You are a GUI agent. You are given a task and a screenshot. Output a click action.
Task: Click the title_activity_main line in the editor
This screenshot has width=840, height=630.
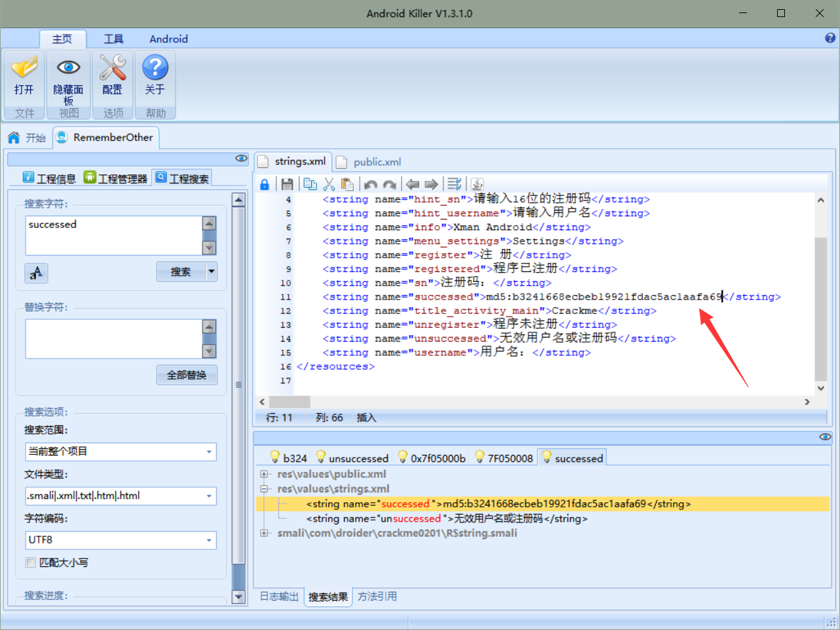tap(489, 311)
